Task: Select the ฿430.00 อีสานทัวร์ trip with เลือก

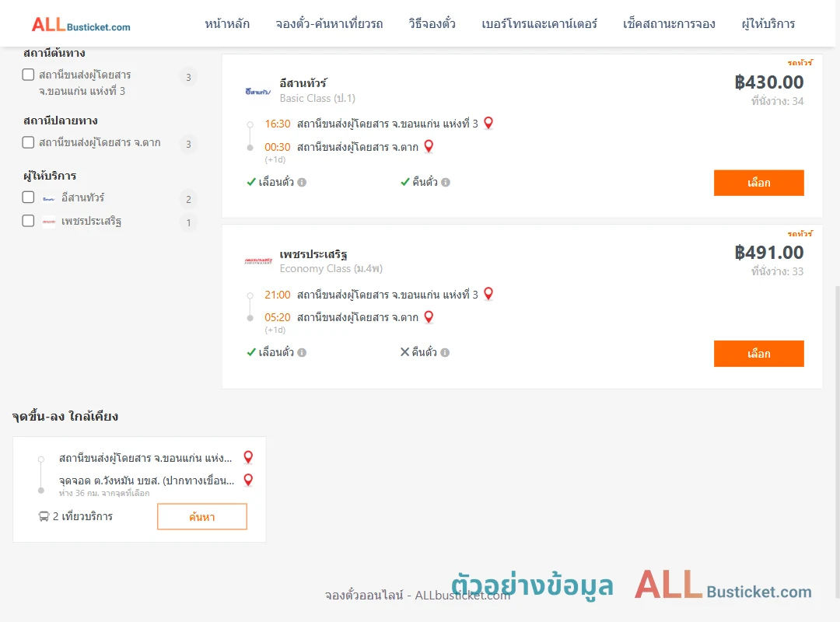Action: click(x=758, y=183)
